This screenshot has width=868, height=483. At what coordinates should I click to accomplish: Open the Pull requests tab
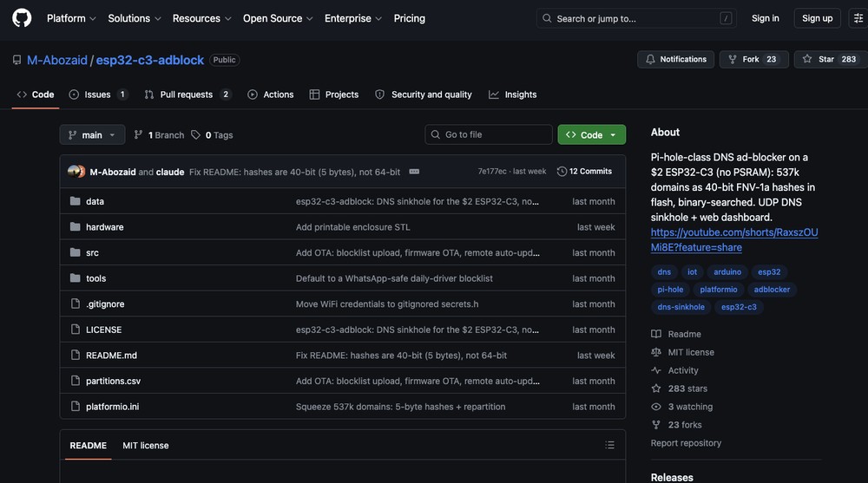coord(187,95)
